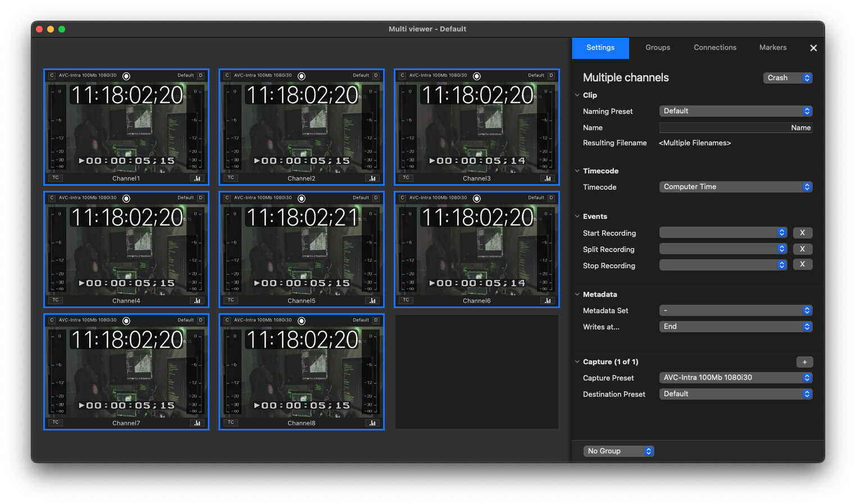Close the settings side panel
This screenshot has width=856, height=504.
813,48
